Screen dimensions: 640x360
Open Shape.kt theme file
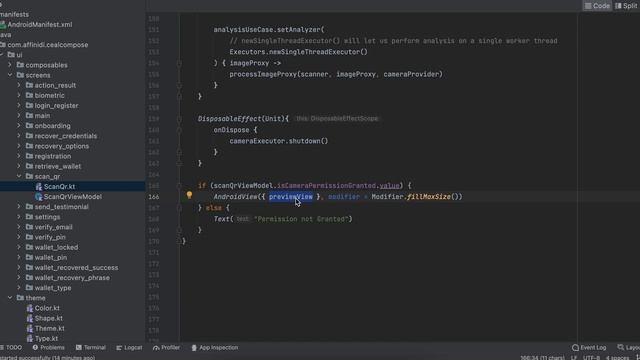click(x=49, y=318)
